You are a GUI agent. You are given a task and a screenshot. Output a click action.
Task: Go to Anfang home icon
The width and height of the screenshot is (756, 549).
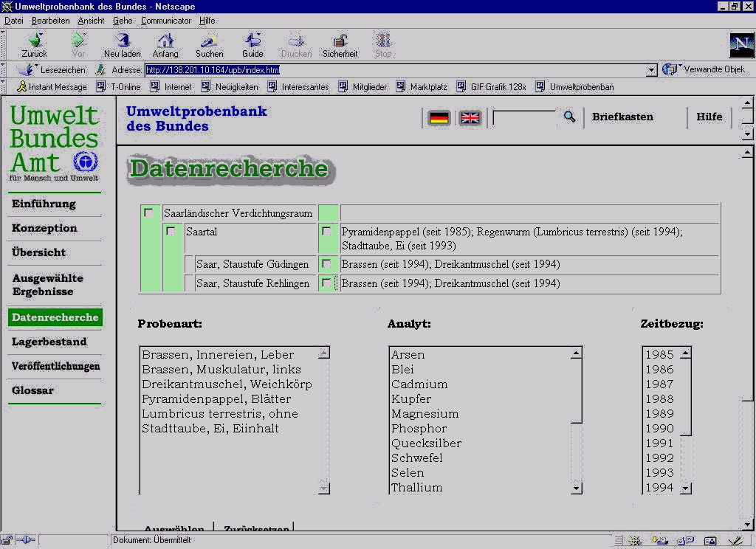[165, 41]
